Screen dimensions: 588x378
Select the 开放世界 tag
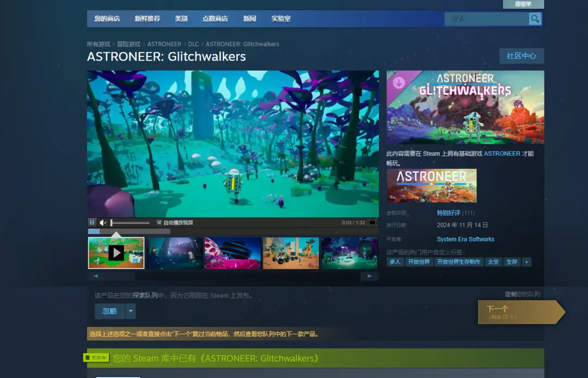click(419, 262)
